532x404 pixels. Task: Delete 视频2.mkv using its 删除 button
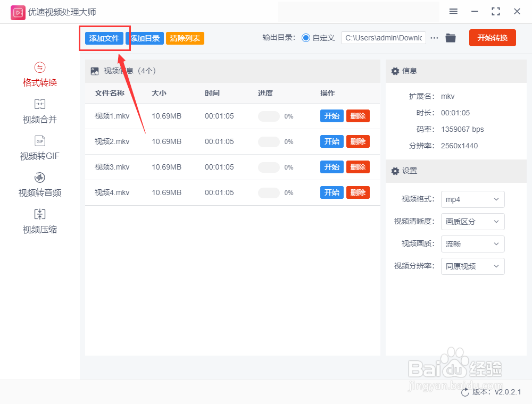pyautogui.click(x=358, y=141)
